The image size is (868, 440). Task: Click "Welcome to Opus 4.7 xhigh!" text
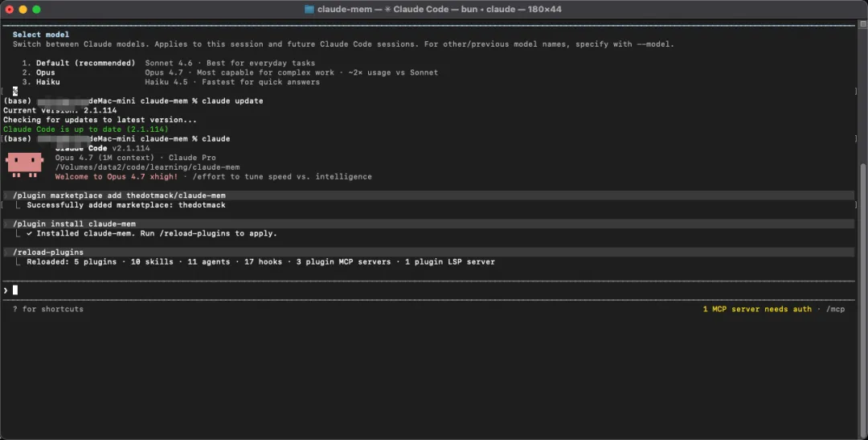coord(117,176)
